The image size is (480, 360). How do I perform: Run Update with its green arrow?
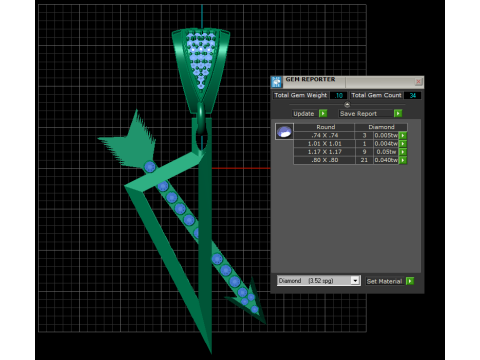coord(323,114)
